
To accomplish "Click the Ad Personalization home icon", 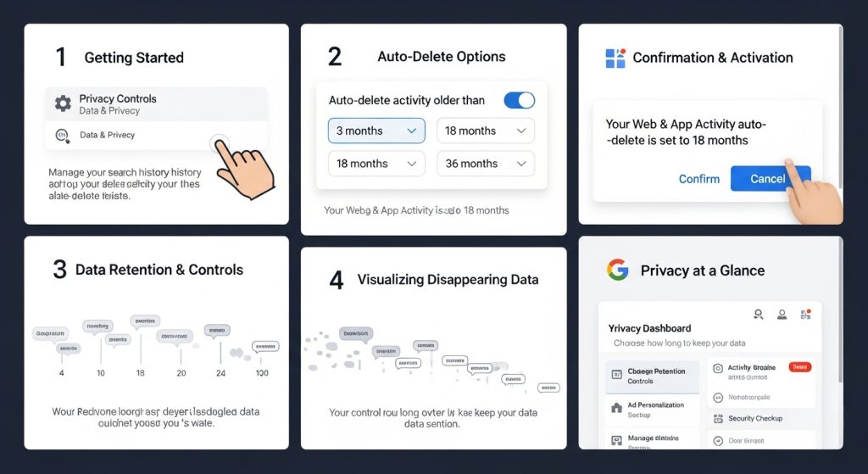I will pos(616,408).
